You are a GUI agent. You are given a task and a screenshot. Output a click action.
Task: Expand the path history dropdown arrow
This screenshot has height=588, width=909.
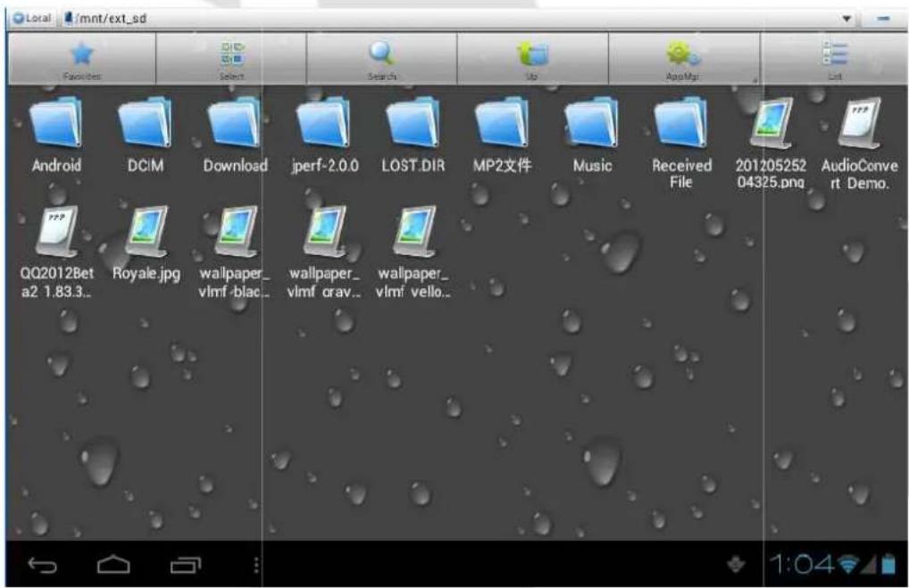coord(846,19)
